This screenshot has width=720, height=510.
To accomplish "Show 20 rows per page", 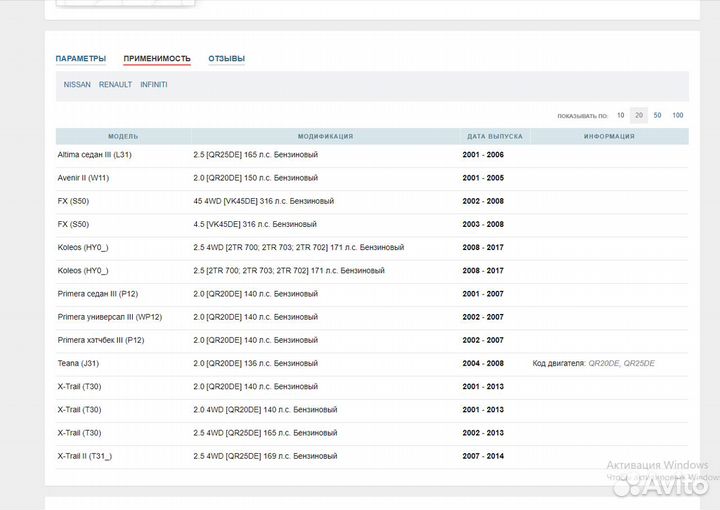I will [639, 115].
